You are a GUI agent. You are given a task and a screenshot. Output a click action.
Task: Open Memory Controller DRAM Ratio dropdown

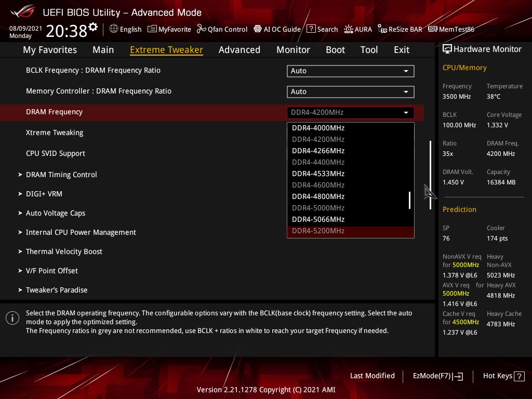(351, 91)
